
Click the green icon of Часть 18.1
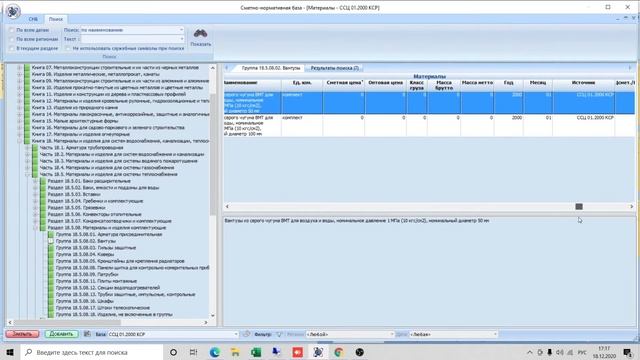coord(35,147)
